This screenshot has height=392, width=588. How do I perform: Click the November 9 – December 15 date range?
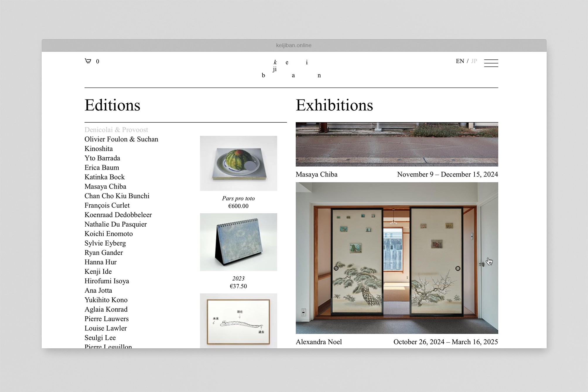pos(447,174)
